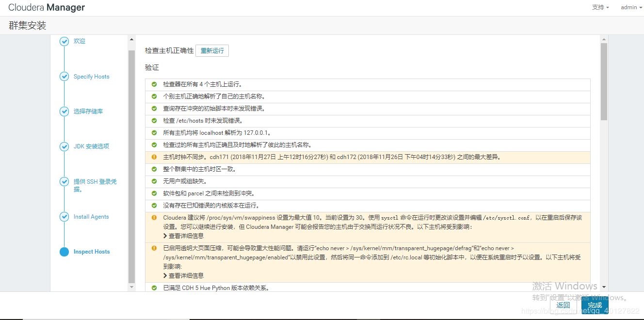Click green check icon for localhost 127.0.0.1 row
The width and height of the screenshot is (644, 320).
pos(154,133)
